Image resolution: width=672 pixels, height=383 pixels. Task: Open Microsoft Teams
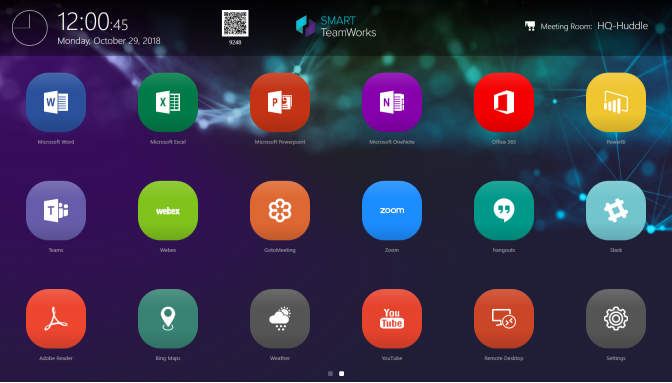pos(56,210)
